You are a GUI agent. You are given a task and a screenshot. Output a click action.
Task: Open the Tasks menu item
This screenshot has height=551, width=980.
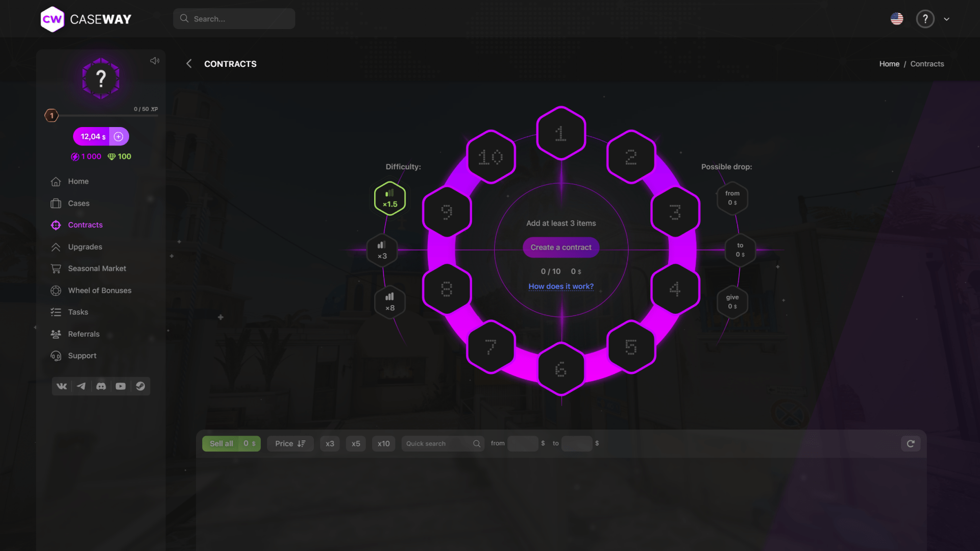56,312
